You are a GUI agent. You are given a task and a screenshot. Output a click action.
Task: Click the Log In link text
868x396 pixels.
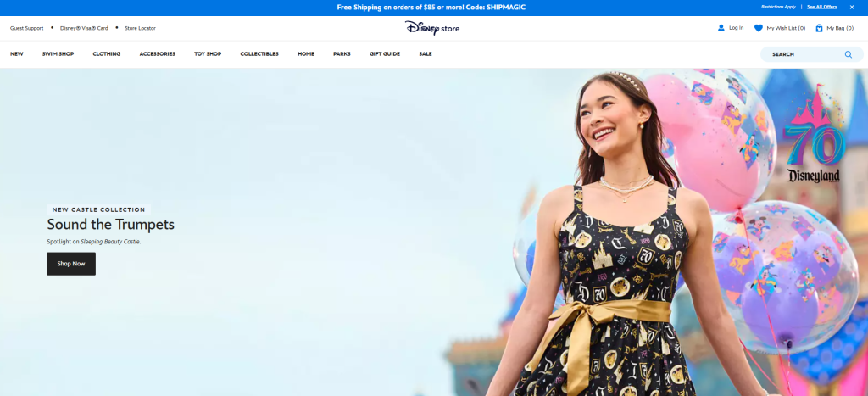pos(737,28)
